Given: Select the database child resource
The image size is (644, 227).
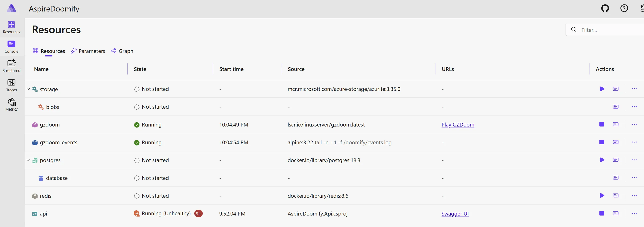Looking at the screenshot, I should click(57, 178).
